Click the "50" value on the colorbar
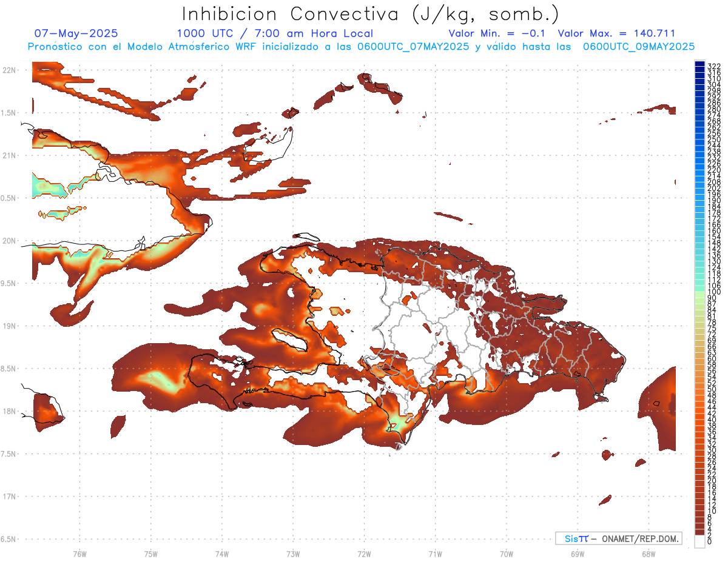728x562 pixels. tap(712, 389)
